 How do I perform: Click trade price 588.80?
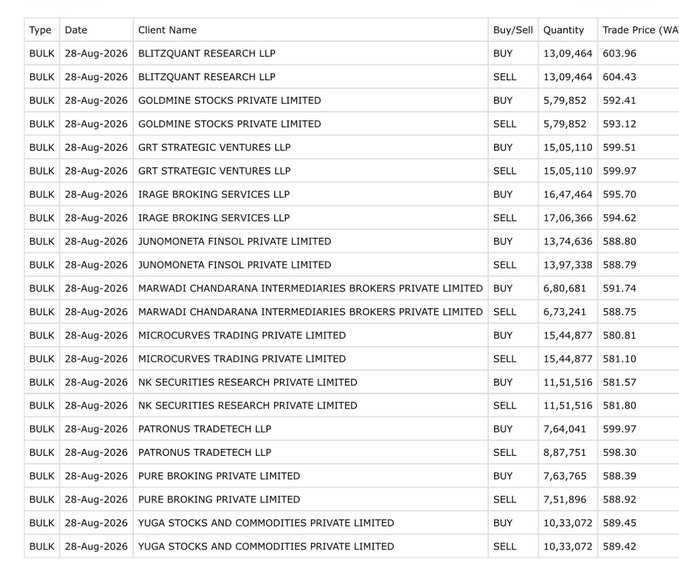click(620, 241)
